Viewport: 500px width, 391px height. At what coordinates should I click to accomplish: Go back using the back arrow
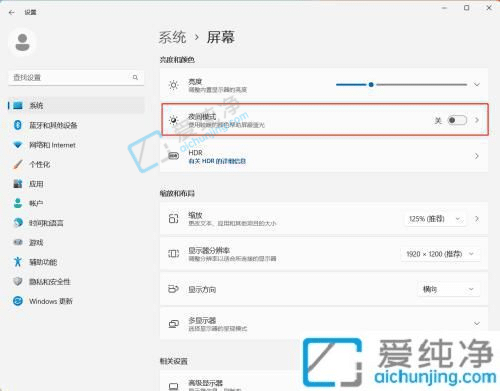coord(12,12)
